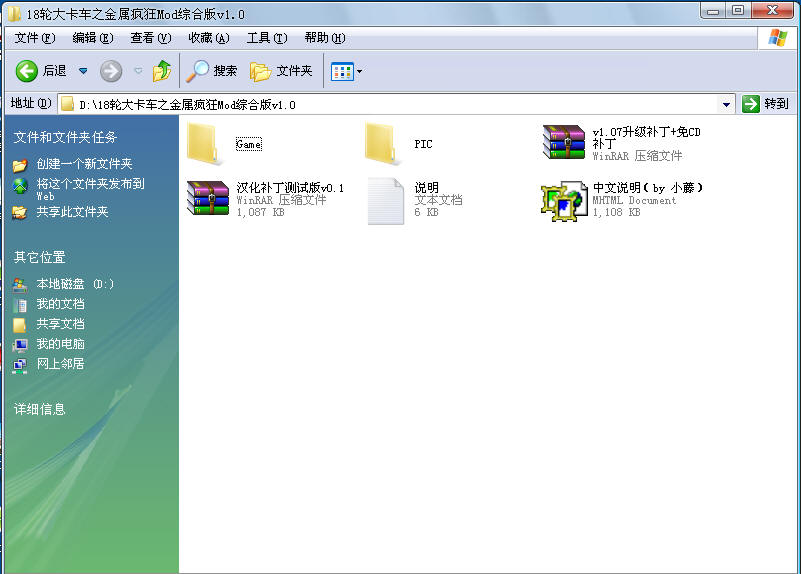The image size is (801, 574).
Task: Toggle the Folders pane button
Action: tap(281, 71)
